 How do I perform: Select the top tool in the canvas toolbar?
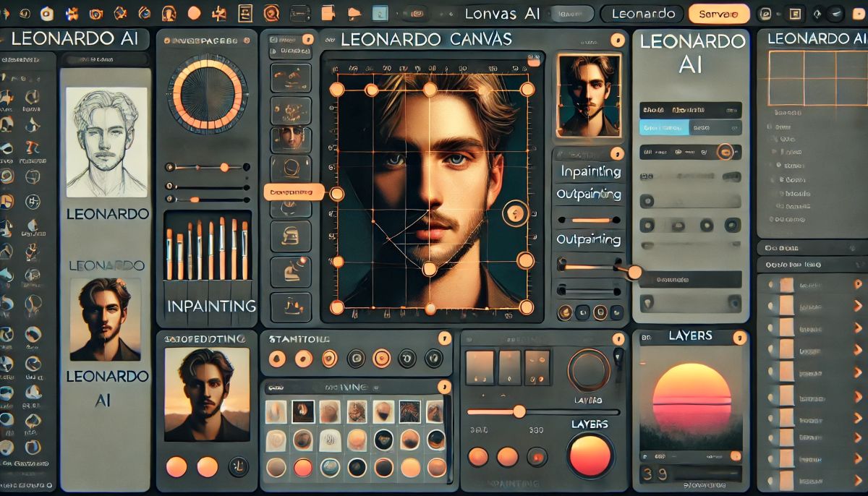click(290, 76)
